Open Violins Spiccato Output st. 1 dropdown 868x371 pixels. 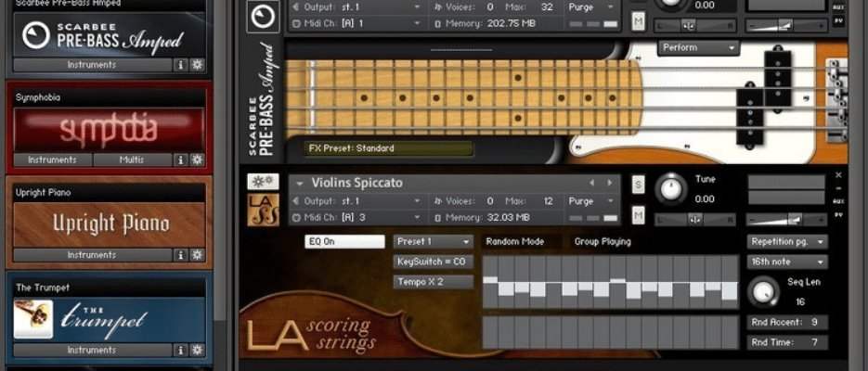pos(357,201)
